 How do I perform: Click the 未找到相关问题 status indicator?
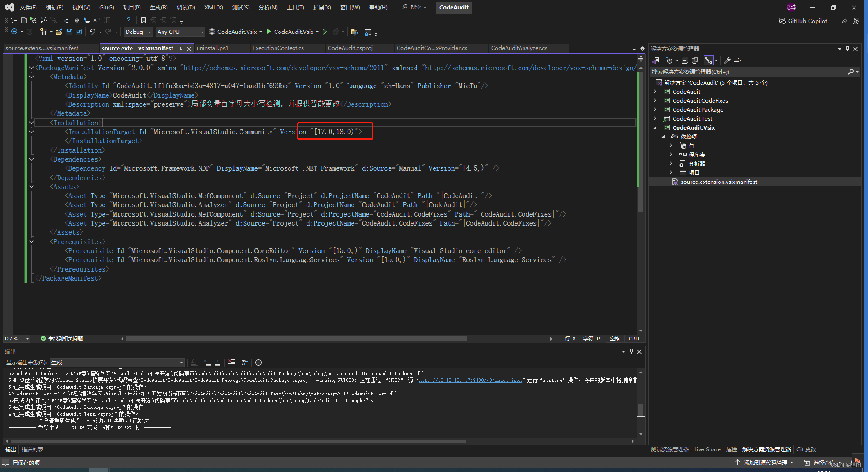[62, 339]
